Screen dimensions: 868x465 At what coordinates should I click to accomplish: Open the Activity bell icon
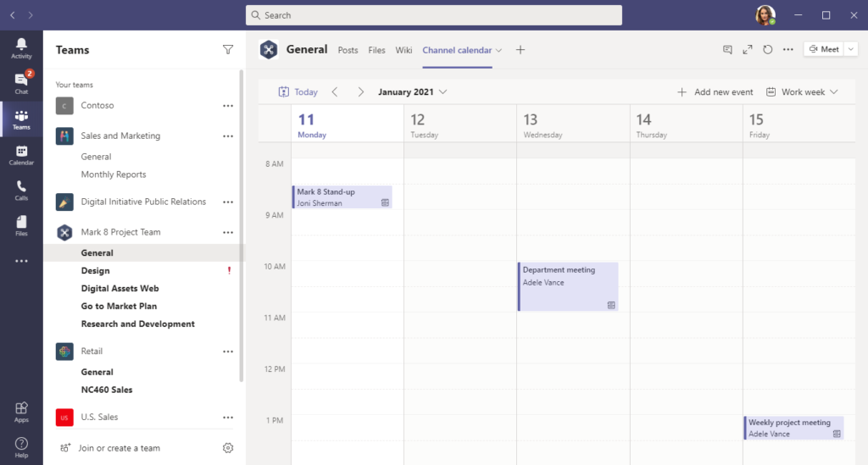pyautogui.click(x=21, y=48)
